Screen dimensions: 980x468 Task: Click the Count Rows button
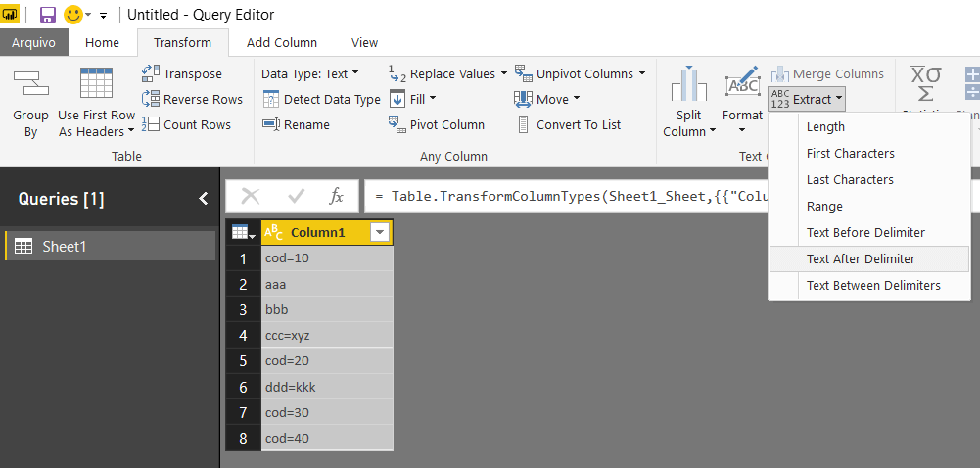[x=186, y=125]
